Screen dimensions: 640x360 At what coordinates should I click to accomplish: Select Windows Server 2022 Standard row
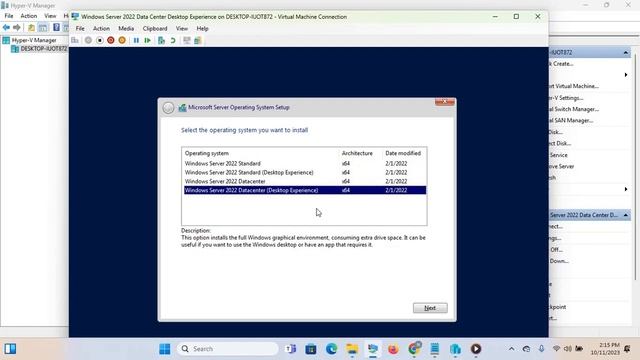(x=305, y=163)
